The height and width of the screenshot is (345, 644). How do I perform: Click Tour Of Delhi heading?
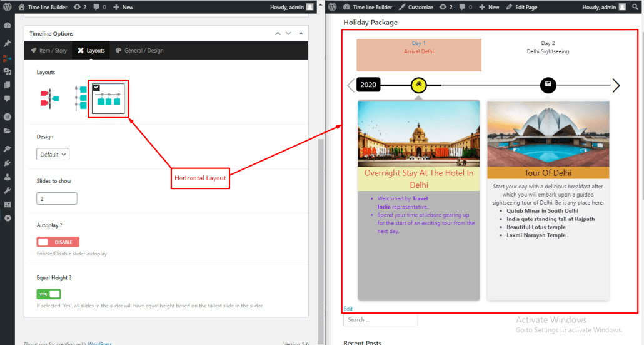click(548, 173)
